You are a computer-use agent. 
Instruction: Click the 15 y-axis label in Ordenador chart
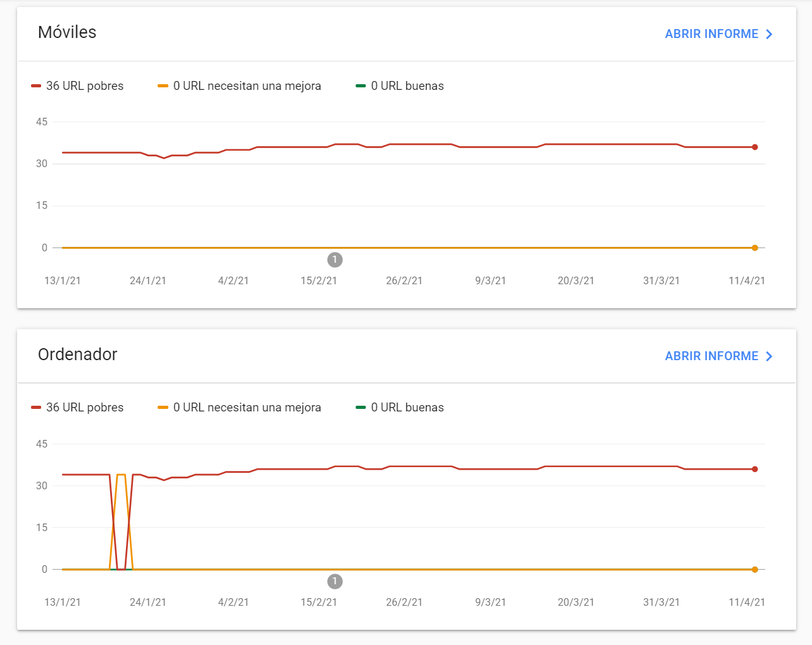tap(42, 527)
